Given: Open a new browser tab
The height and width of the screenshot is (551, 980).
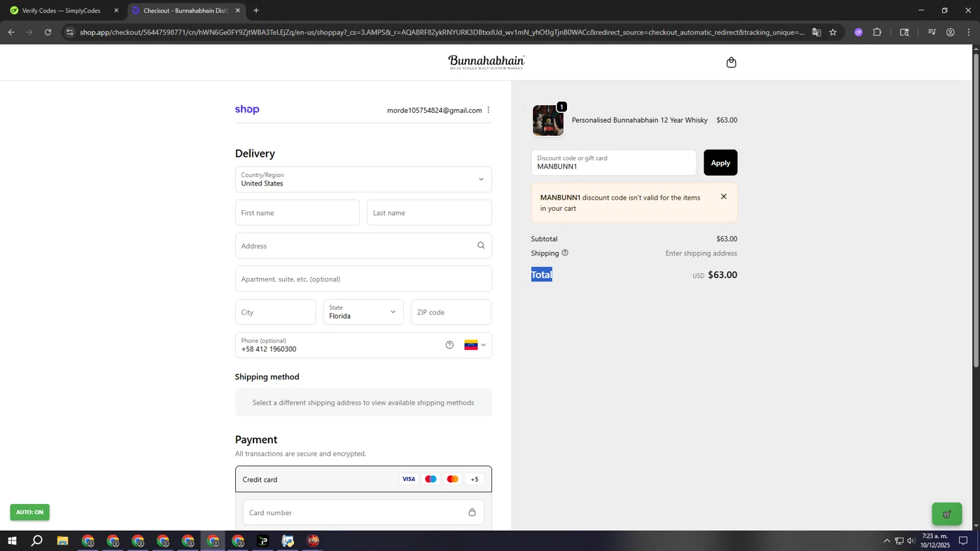Looking at the screenshot, I should 256,10.
